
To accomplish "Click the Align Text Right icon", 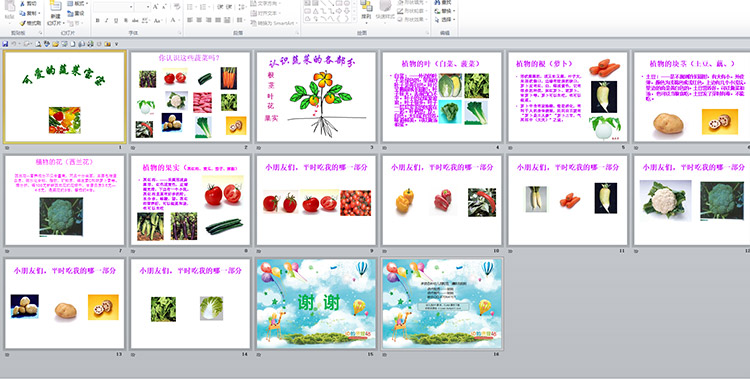I will 209,20.
